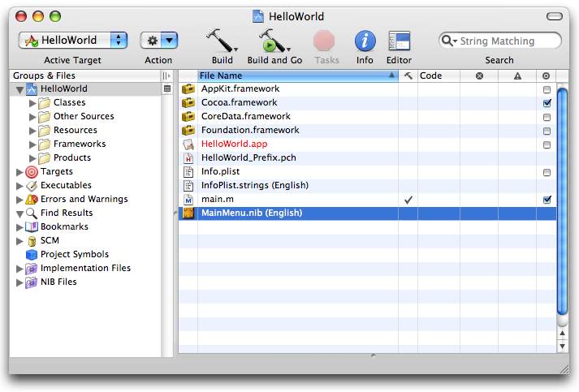Click the Project Symbols cube icon
This screenshot has width=579, height=392.
(32, 254)
